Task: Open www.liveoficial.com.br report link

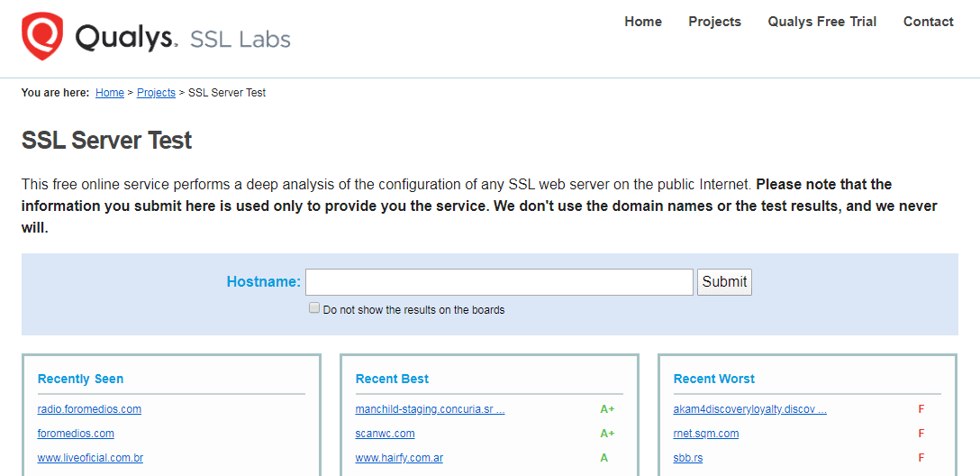Action: 90,458
